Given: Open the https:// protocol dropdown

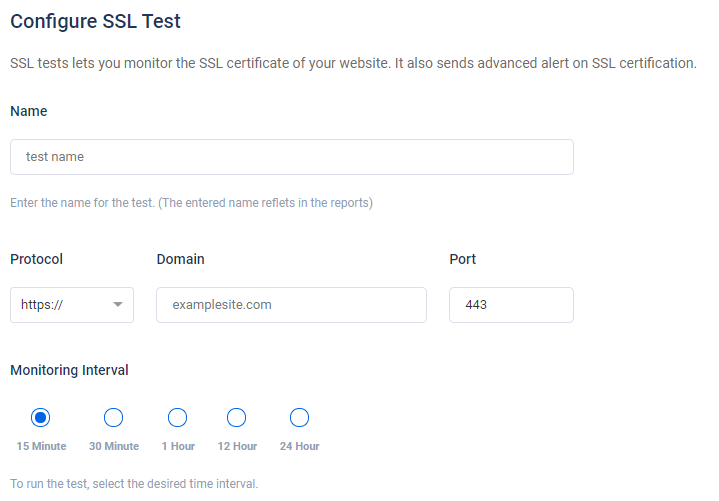Looking at the screenshot, I should (72, 305).
